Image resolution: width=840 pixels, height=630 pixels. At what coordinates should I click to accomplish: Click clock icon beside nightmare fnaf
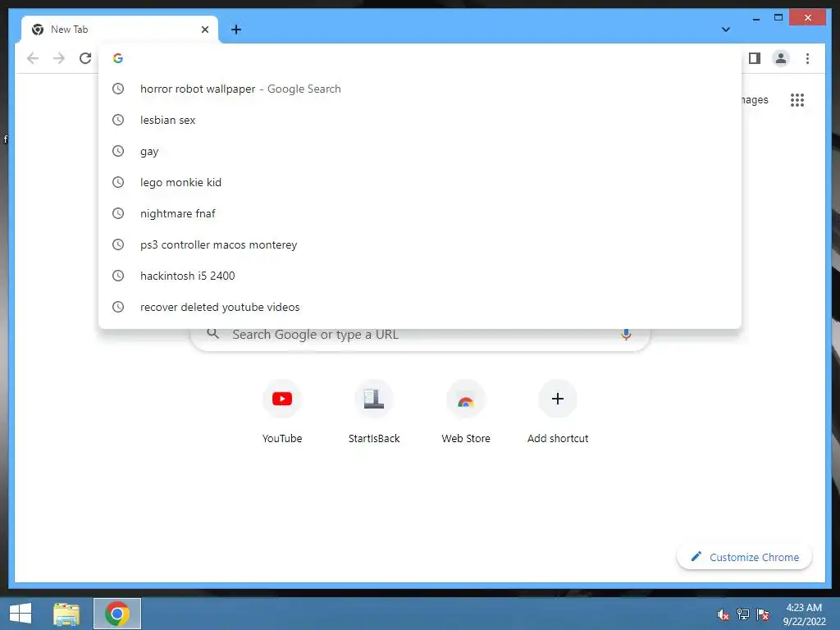pyautogui.click(x=118, y=213)
